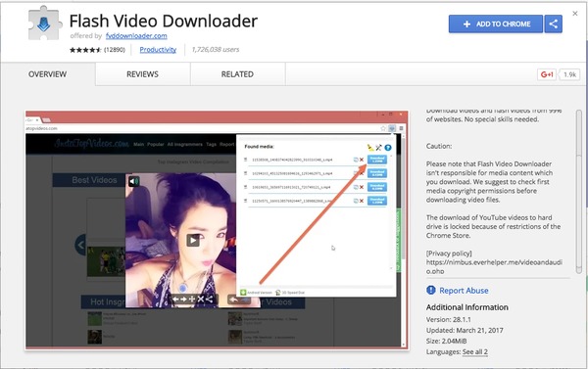The width and height of the screenshot is (588, 369).
Task: Click the blue exclamation icon beside Report Abuse
Action: [431, 290]
